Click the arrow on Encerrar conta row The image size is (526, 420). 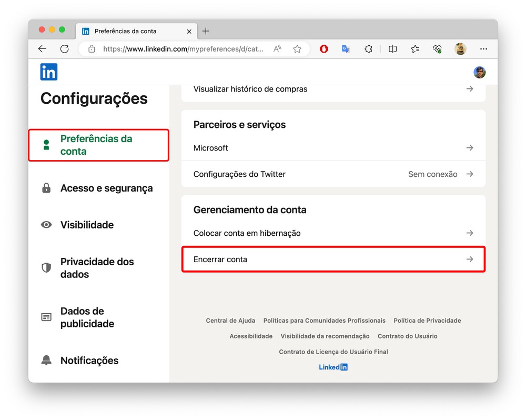(x=470, y=259)
